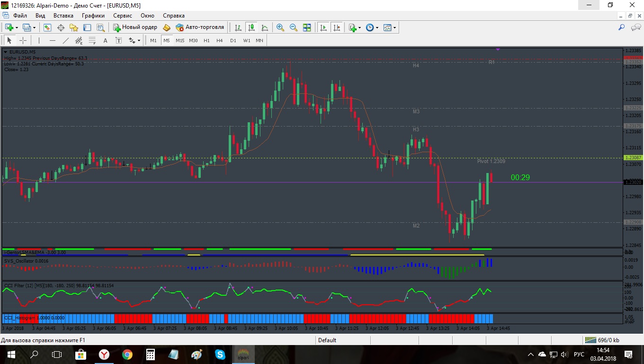The width and height of the screenshot is (644, 364).
Task: Select the text label tool
Action: [x=118, y=40]
